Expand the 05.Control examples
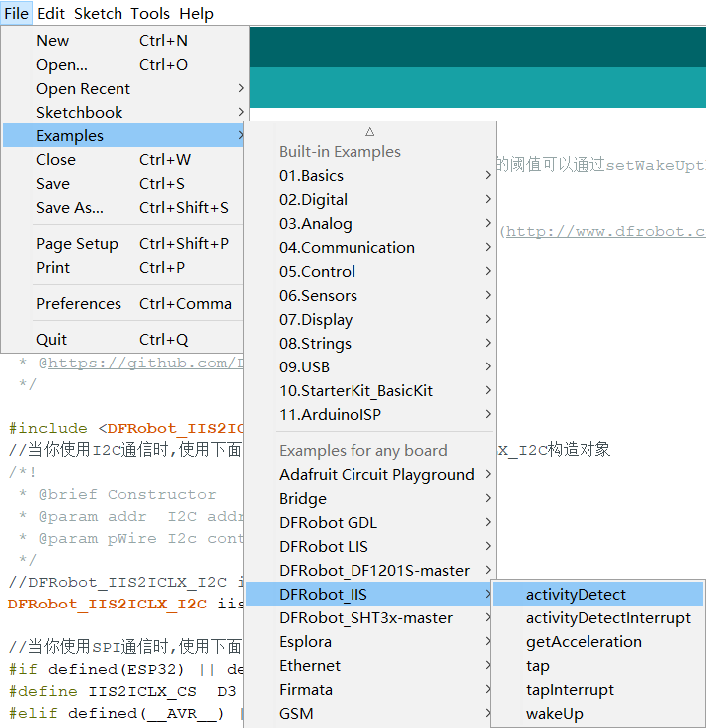Viewport: 706px width, 728px height. (370, 272)
